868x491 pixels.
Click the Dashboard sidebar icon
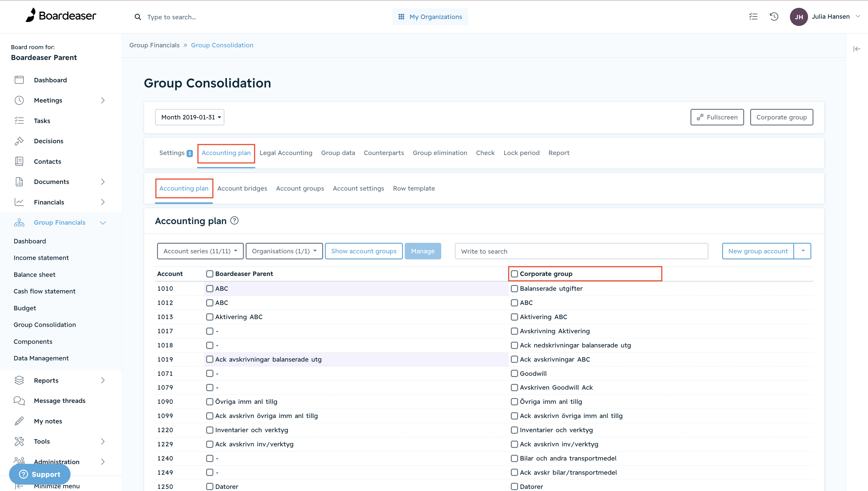19,80
